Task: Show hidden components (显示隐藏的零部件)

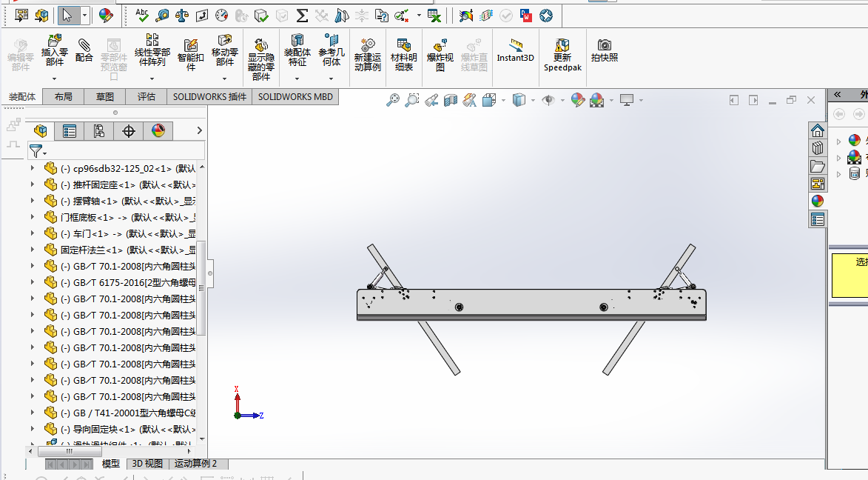Action: [x=260, y=59]
